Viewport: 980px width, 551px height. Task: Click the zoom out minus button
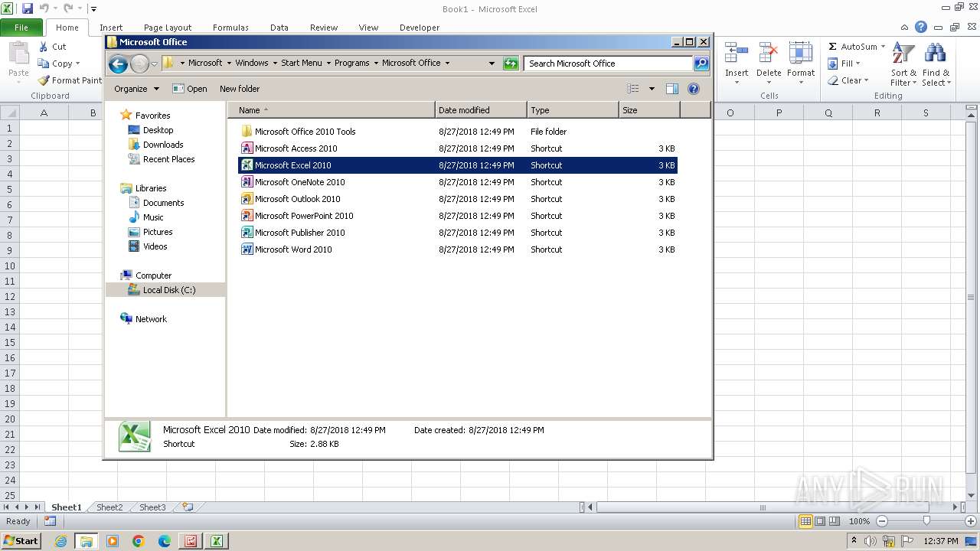[881, 521]
